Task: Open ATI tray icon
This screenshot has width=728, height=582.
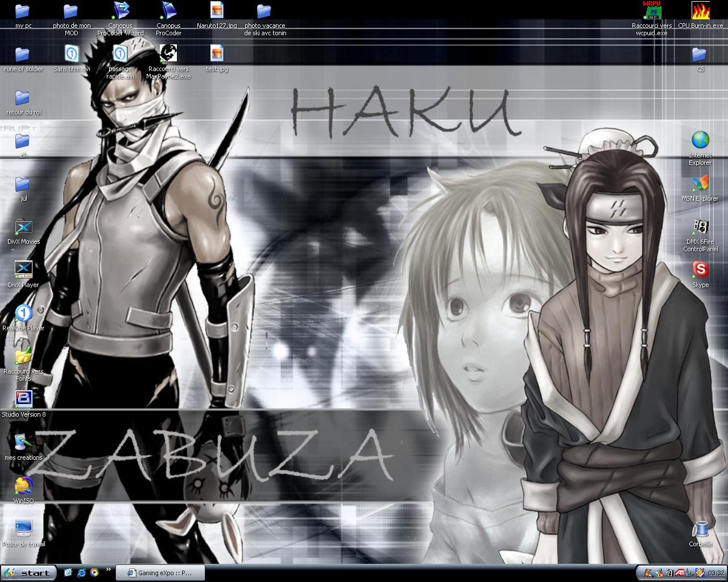Action: point(680,573)
